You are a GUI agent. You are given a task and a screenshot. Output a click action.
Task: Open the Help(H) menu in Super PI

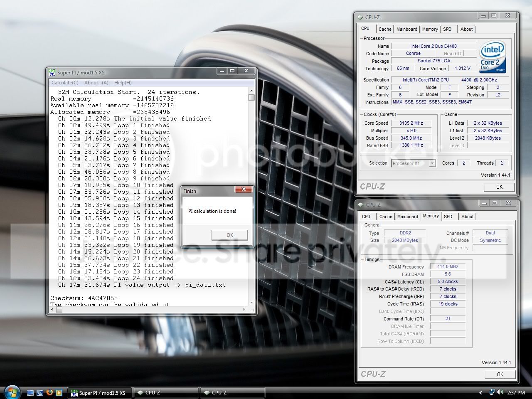123,83
